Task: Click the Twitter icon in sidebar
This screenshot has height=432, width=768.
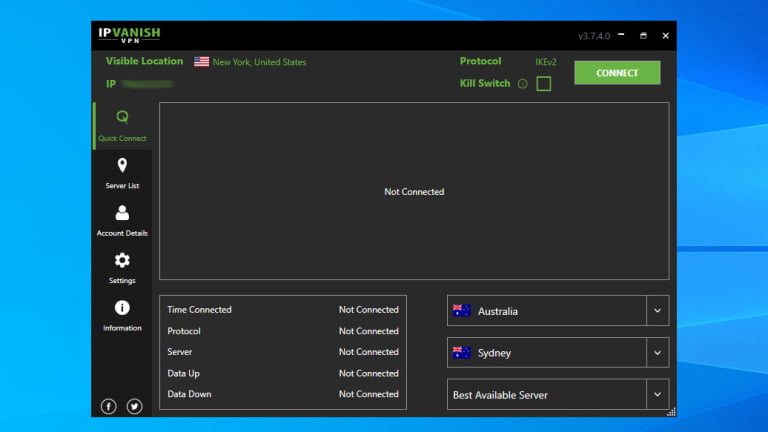Action: tap(134, 406)
